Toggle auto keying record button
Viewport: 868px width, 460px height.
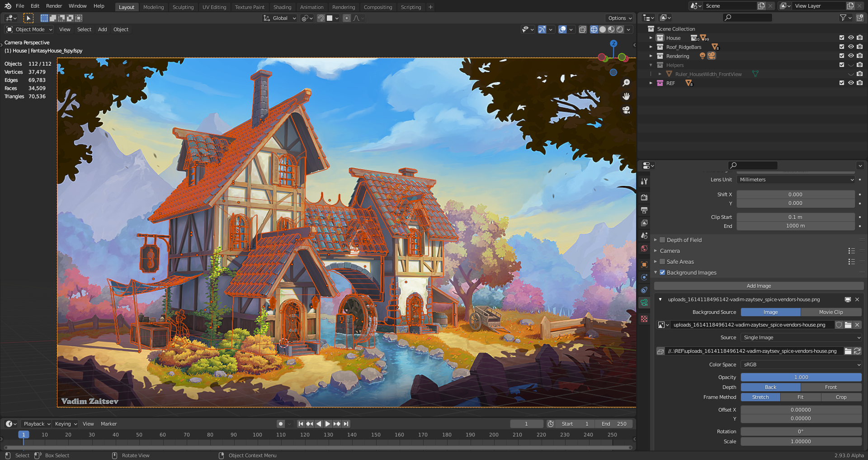[x=281, y=424]
